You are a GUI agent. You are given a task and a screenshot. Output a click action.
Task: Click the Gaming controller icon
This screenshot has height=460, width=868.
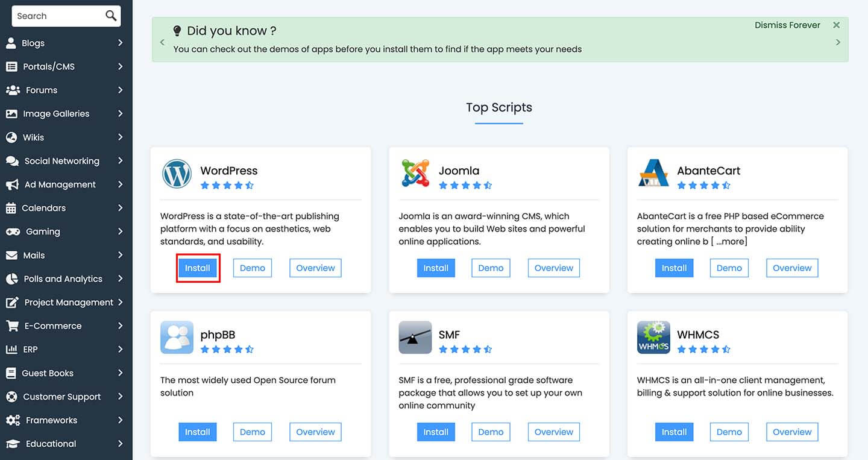[x=13, y=232]
